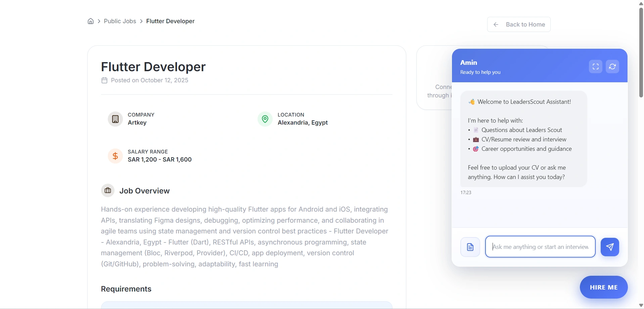
Task: Click the home icon in breadcrumb
Action: (x=91, y=21)
